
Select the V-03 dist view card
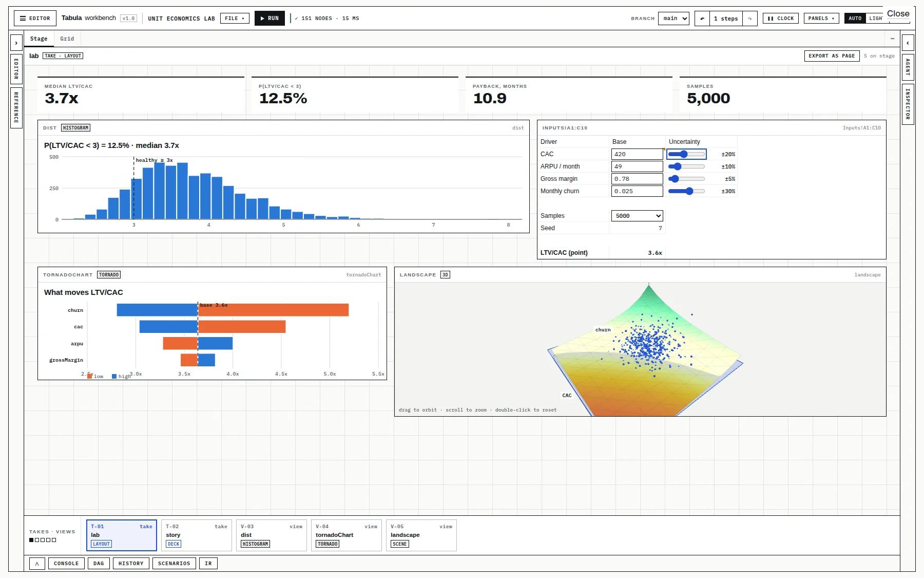click(x=272, y=535)
